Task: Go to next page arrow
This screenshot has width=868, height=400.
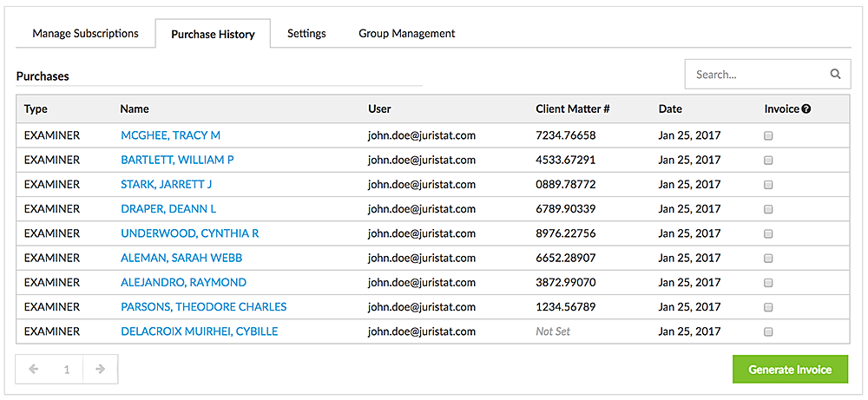Action: click(x=100, y=369)
